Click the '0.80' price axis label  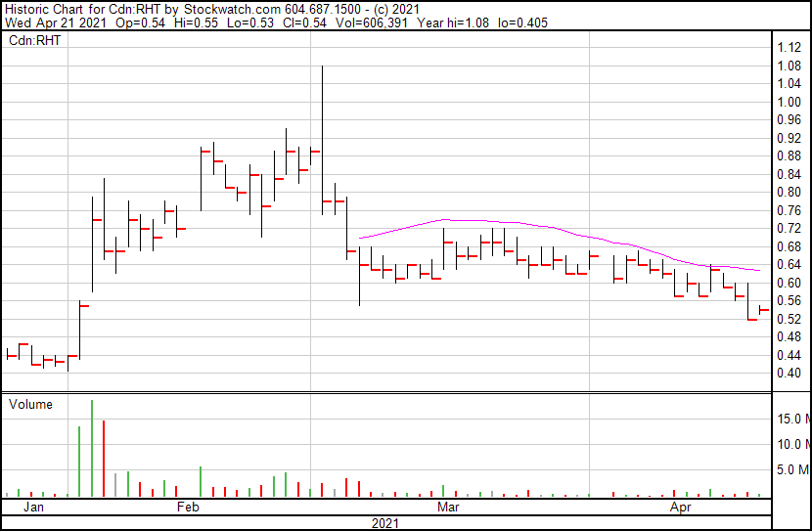(x=789, y=192)
